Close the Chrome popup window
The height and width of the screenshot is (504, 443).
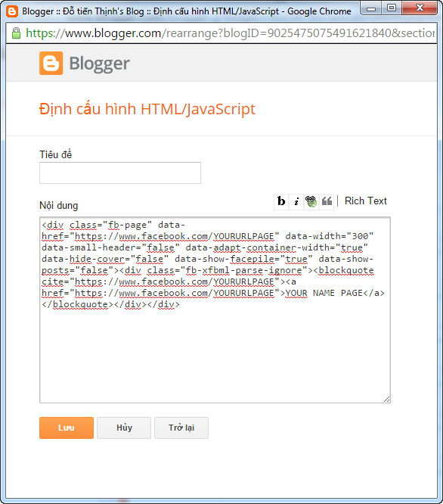(420, 8)
